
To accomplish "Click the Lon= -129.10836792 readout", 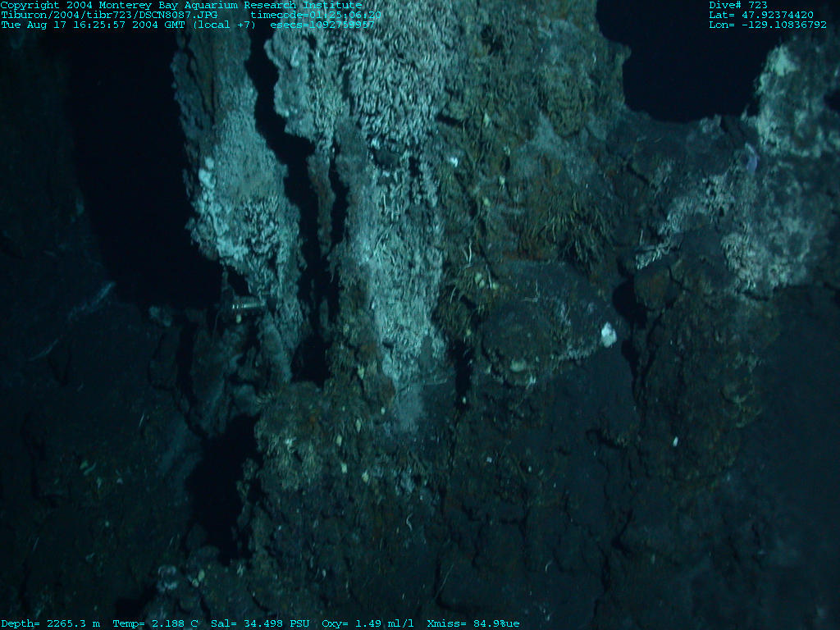I will [x=768, y=25].
